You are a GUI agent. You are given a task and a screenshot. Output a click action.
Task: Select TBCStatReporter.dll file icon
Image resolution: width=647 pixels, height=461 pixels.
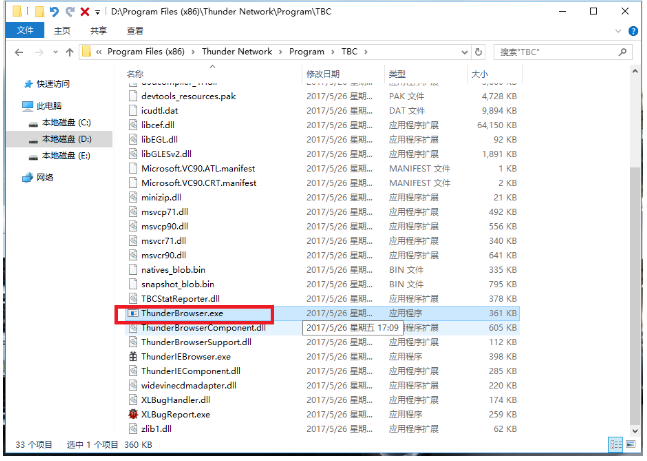pos(133,299)
